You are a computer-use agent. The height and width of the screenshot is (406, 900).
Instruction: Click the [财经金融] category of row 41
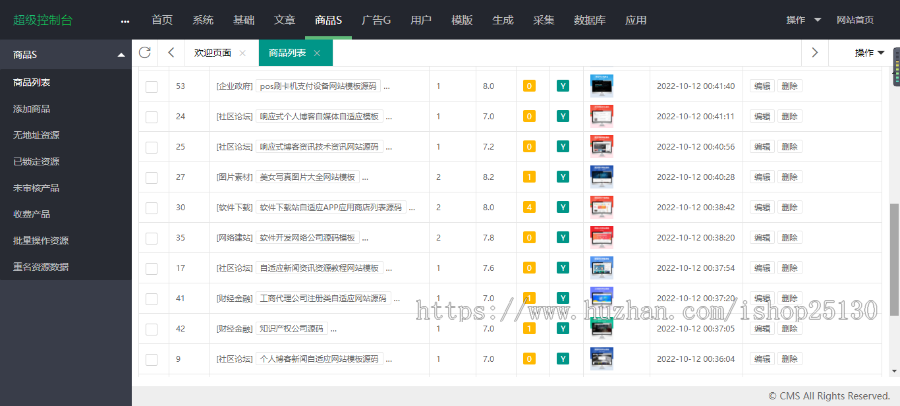[234, 298]
